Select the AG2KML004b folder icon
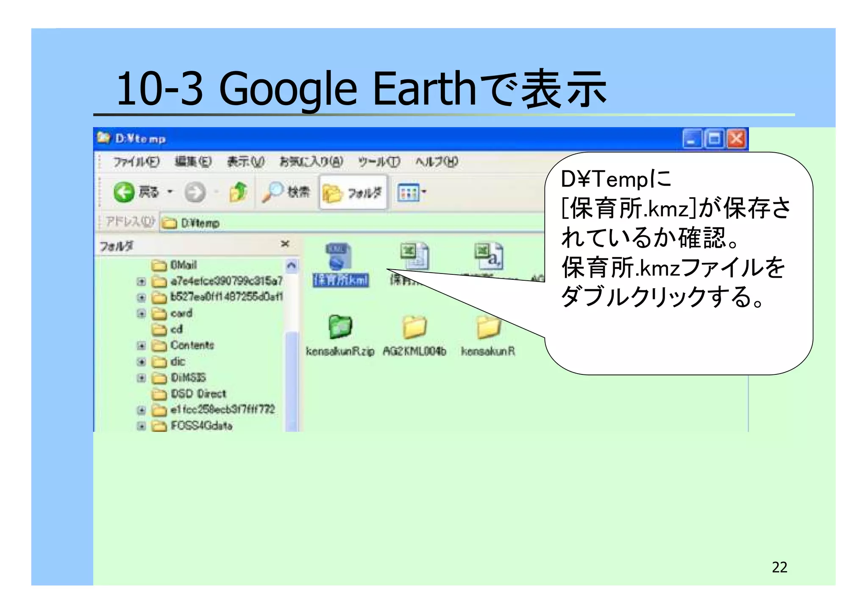This screenshot has height=614, width=868. coord(415,327)
